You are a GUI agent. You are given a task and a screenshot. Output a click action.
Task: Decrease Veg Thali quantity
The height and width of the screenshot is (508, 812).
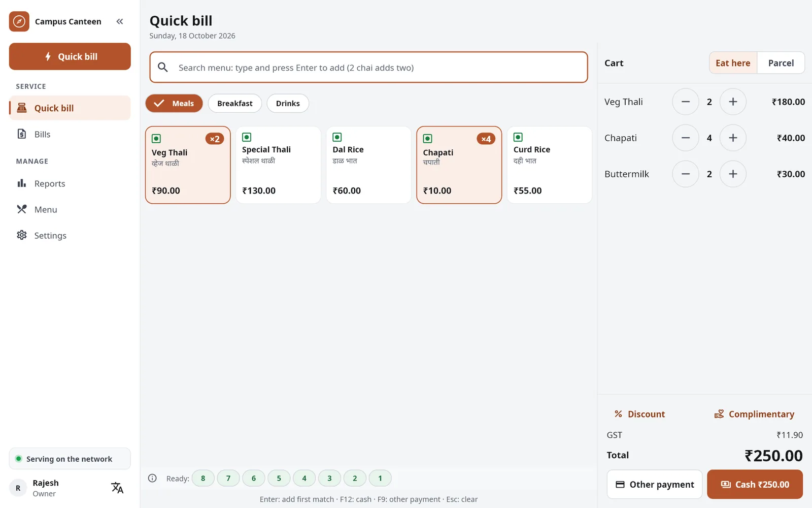(x=686, y=102)
